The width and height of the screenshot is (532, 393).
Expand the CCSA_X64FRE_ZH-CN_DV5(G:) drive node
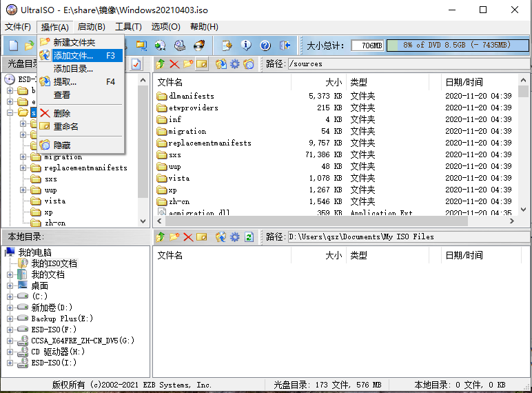click(10, 341)
